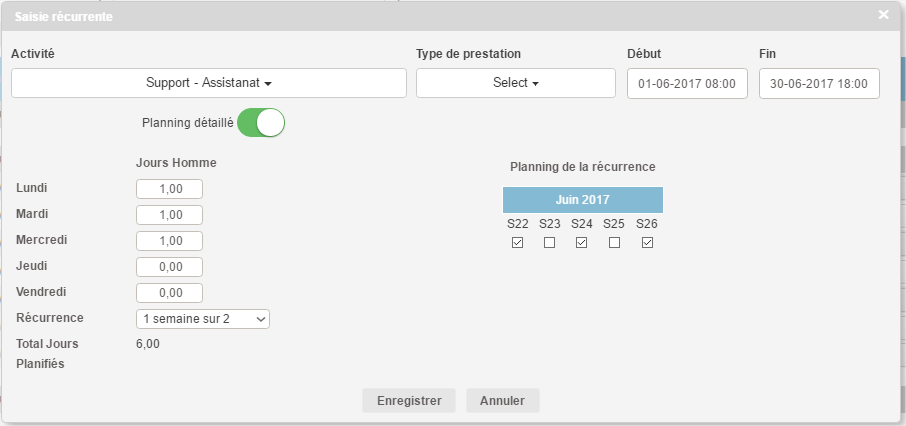
Task: Click the Fin date field
Action: coord(819,84)
